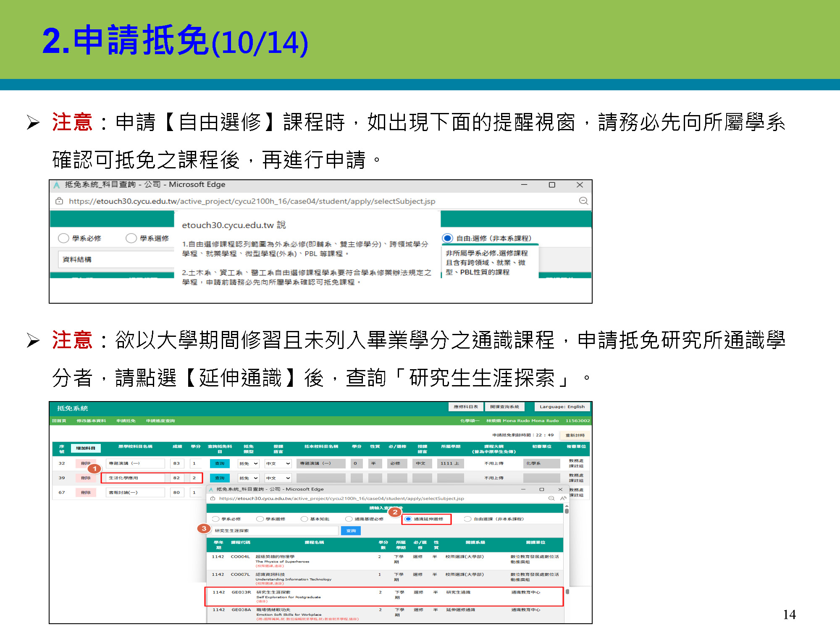Click 書報討論(一) course name field
Screen dimensions: 840x630
click(x=135, y=493)
